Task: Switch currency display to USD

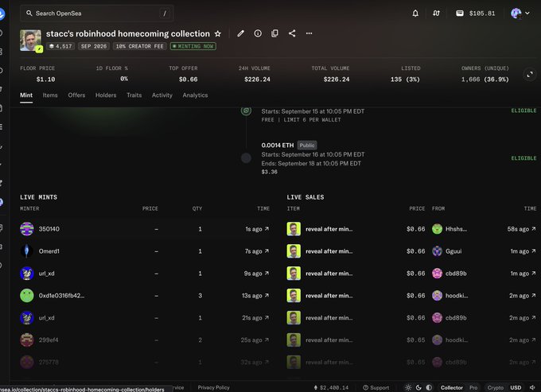Action: [x=516, y=387]
